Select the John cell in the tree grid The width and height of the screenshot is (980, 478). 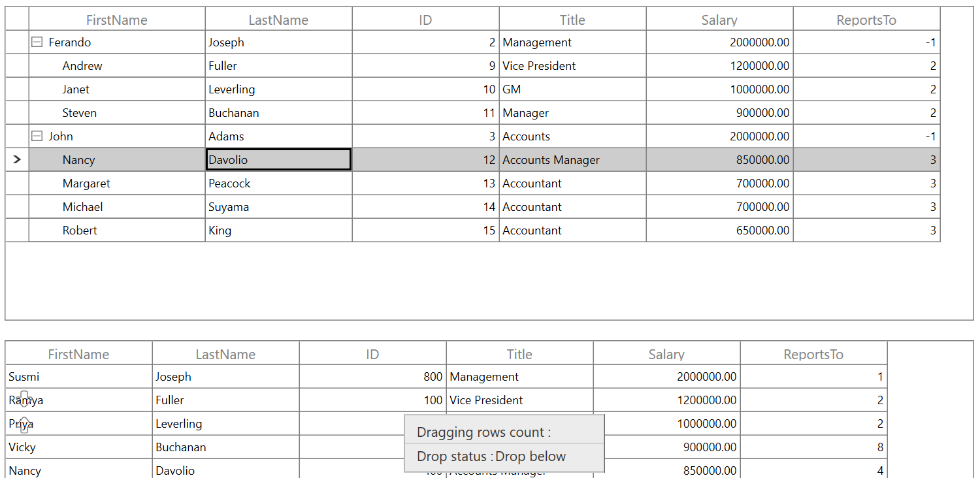[x=117, y=136]
